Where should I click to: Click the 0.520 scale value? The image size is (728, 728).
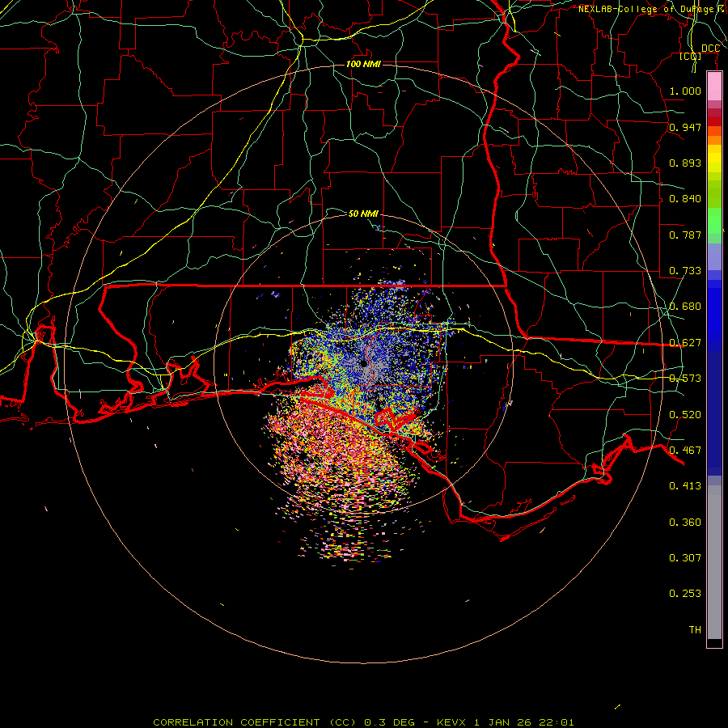click(x=685, y=415)
